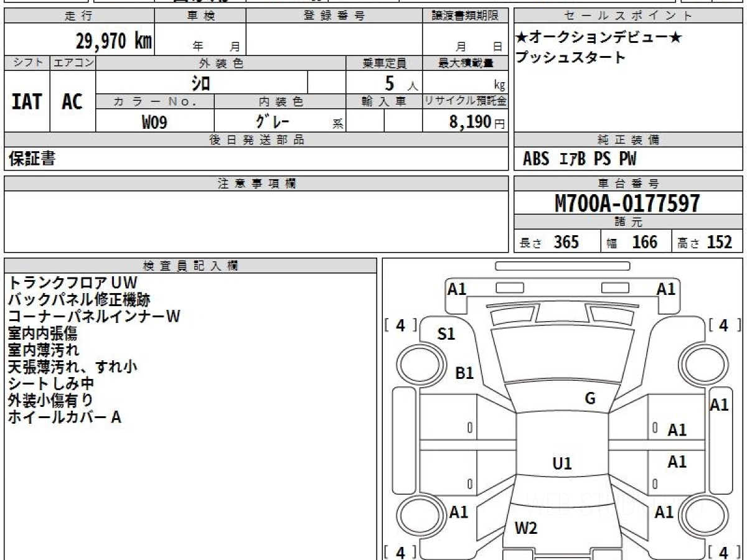Select the IAT shift value

27,102
